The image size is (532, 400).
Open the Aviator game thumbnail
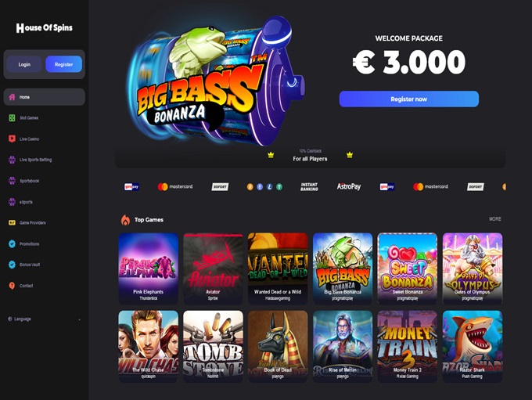[x=213, y=268]
